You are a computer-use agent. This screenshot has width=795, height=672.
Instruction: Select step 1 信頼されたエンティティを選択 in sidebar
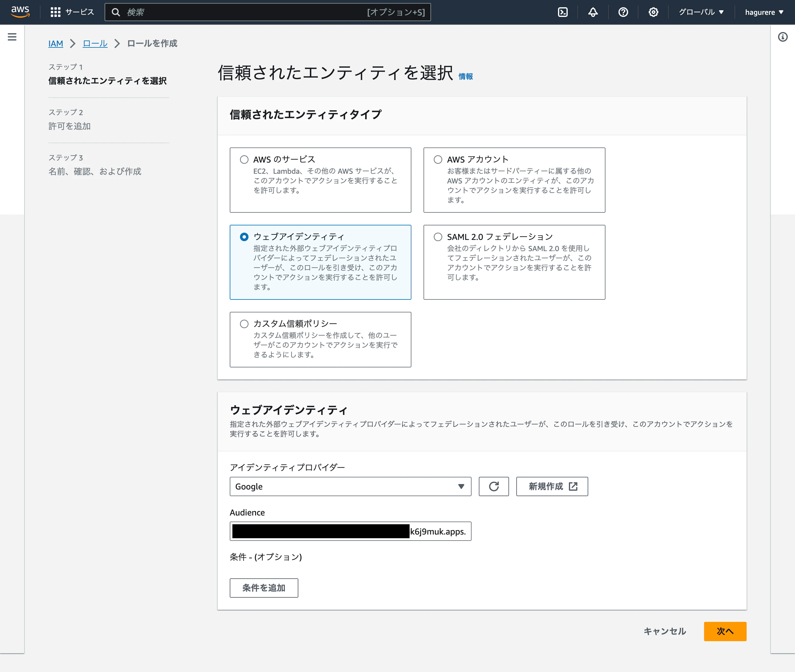(107, 81)
